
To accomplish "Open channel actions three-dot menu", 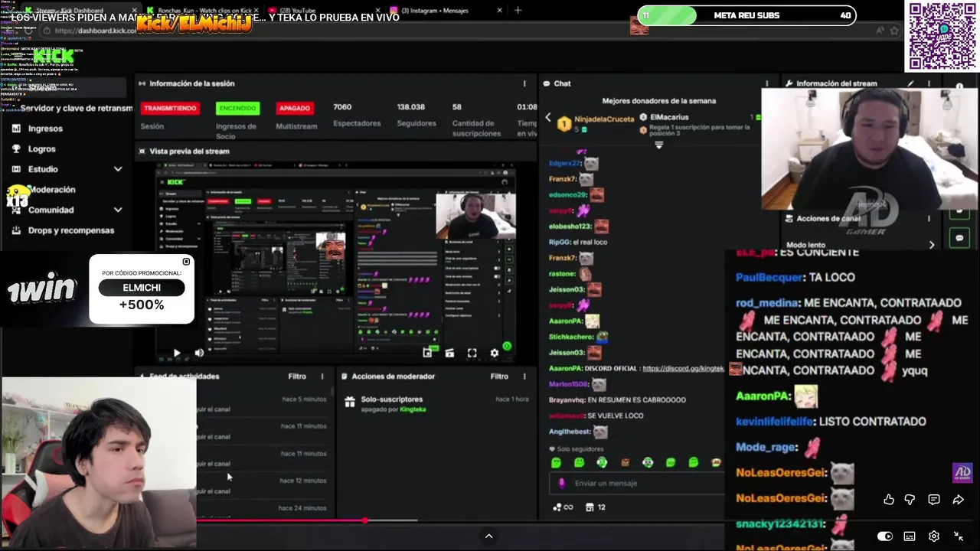I will [929, 218].
